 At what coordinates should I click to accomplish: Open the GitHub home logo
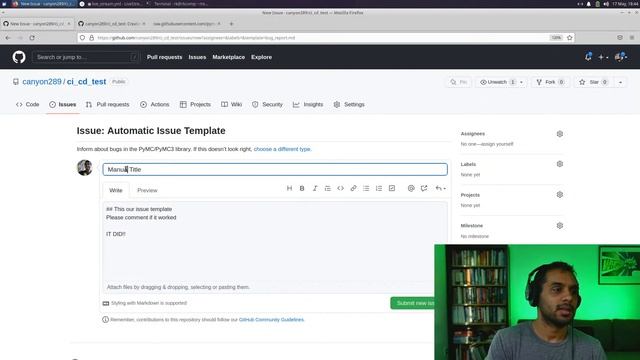(x=19, y=57)
